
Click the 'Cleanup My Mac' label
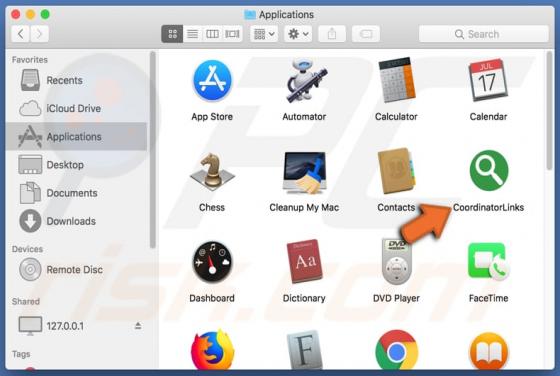tap(304, 207)
